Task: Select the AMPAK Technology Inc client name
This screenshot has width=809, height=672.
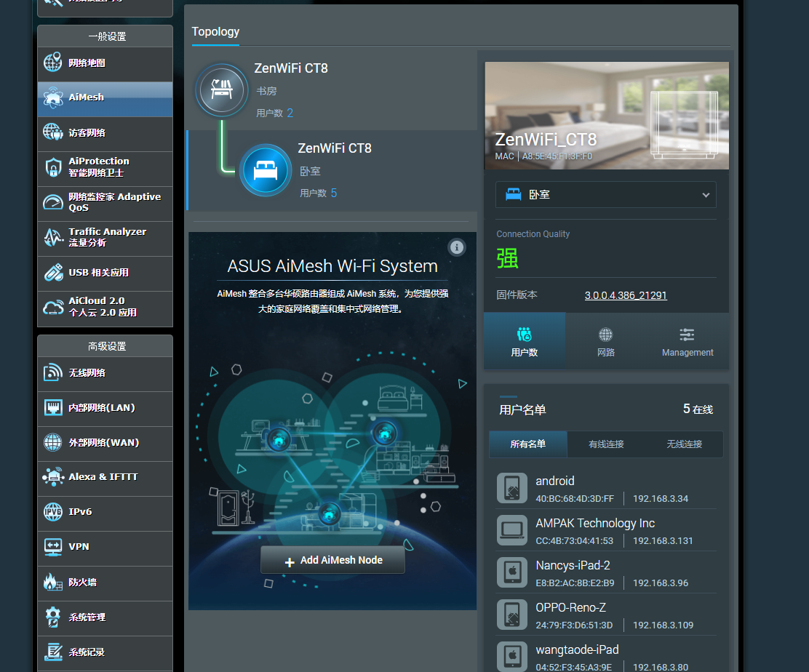Action: tap(595, 523)
